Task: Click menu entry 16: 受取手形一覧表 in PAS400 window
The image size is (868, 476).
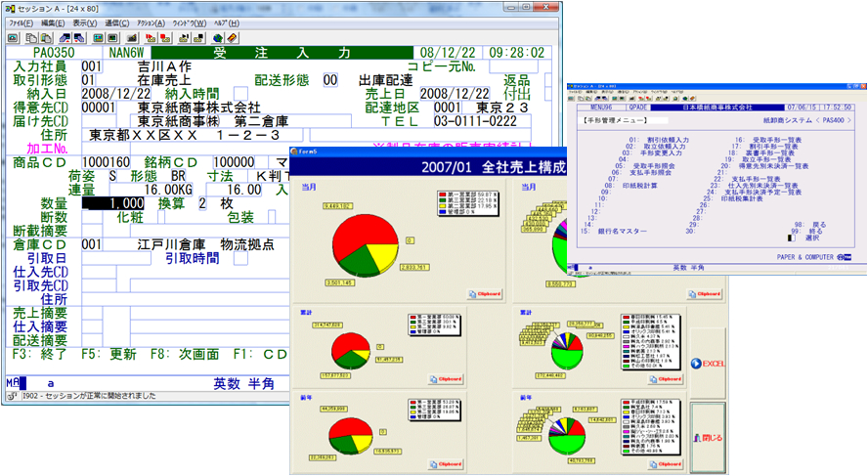Action: pos(768,140)
